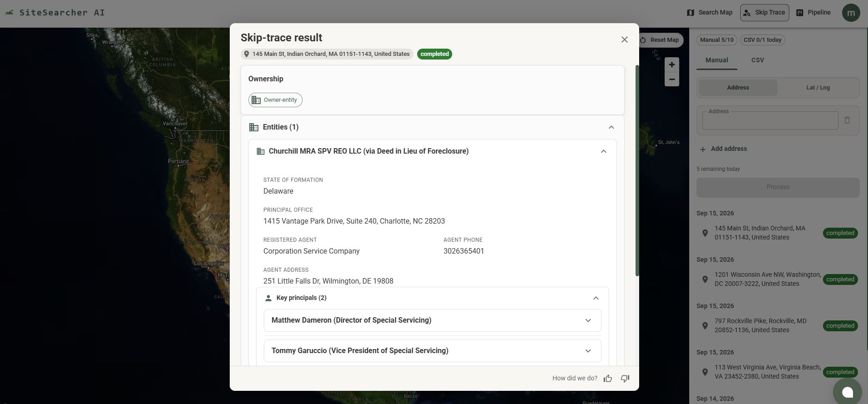Click the SiteSearcher AI mountain logo
The height and width of the screenshot is (404, 868).
pyautogui.click(x=10, y=13)
